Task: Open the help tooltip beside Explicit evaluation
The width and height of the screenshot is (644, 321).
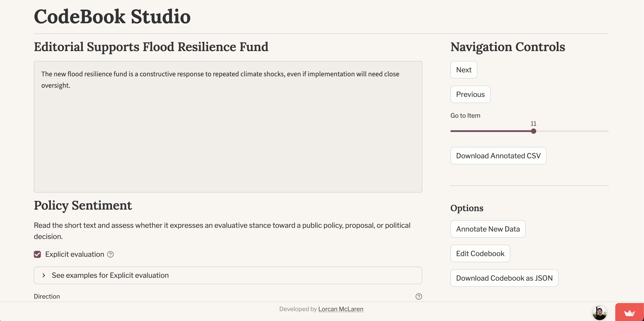Action: coord(110,254)
